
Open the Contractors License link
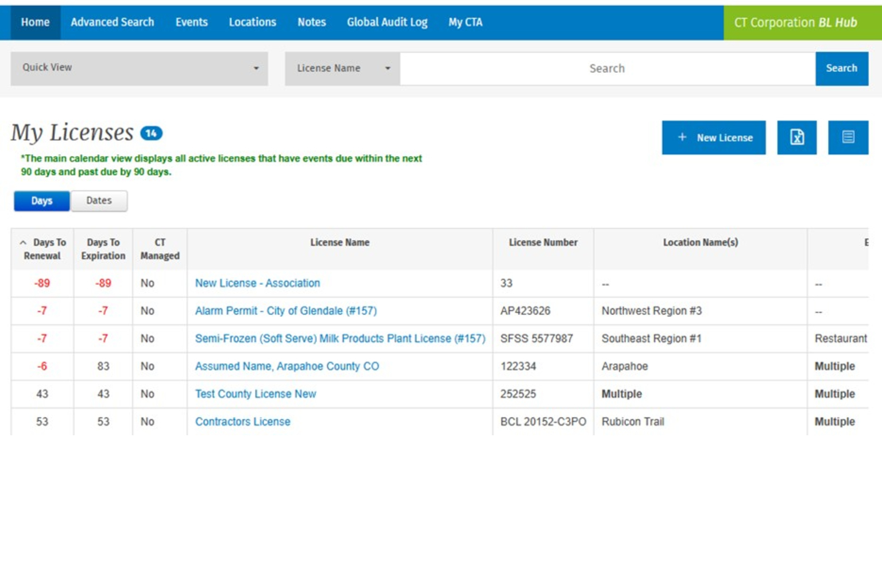pyautogui.click(x=242, y=421)
